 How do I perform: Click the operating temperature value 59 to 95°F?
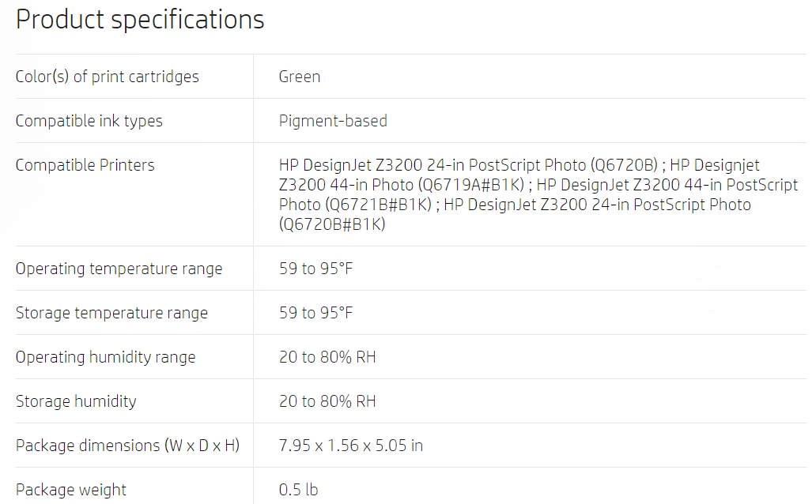(x=315, y=269)
